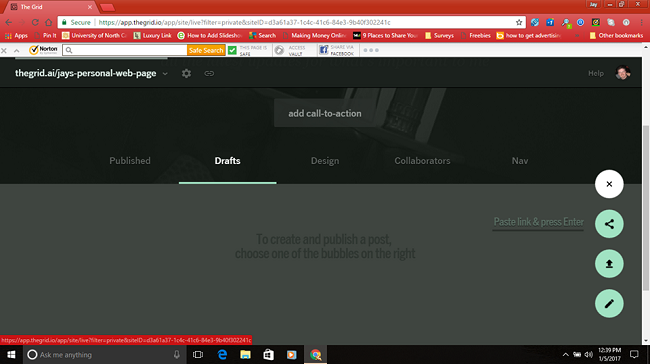
Task: Click the Help link
Action: (596, 73)
